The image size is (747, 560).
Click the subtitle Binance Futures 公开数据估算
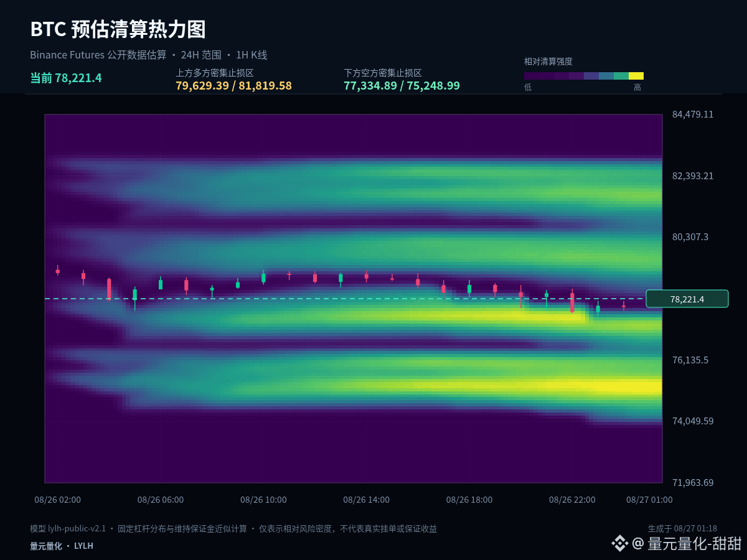98,55
